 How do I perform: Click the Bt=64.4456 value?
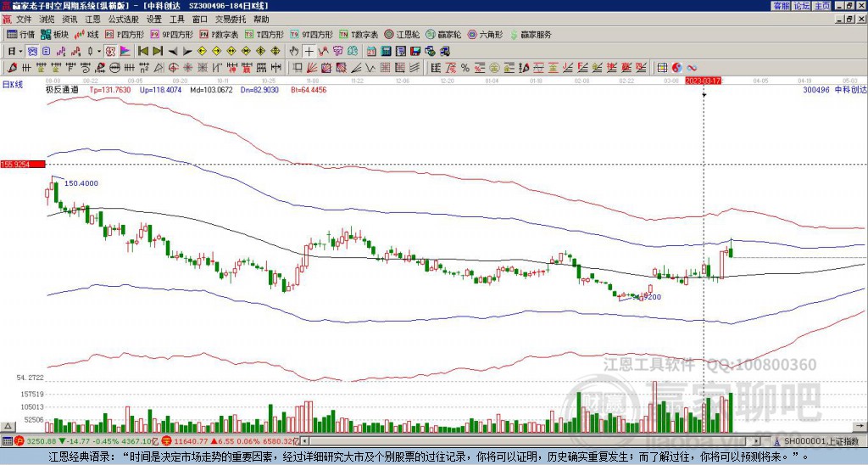click(309, 89)
